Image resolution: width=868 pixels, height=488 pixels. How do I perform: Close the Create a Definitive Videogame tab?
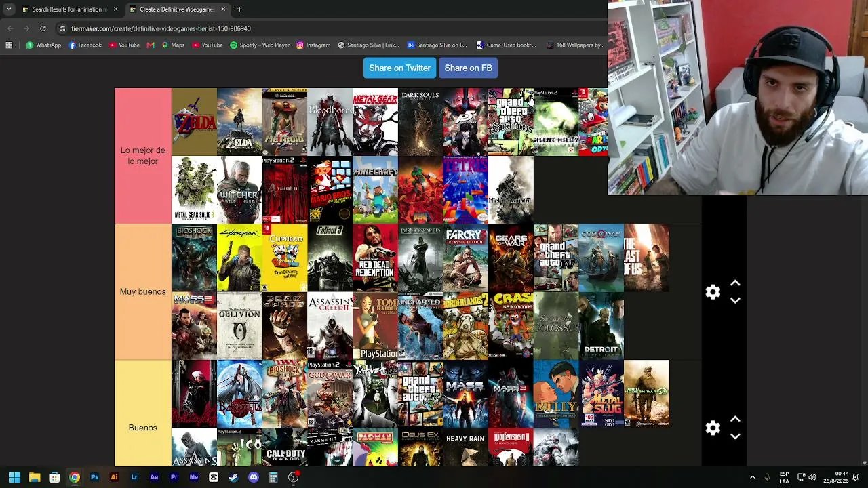(x=223, y=9)
